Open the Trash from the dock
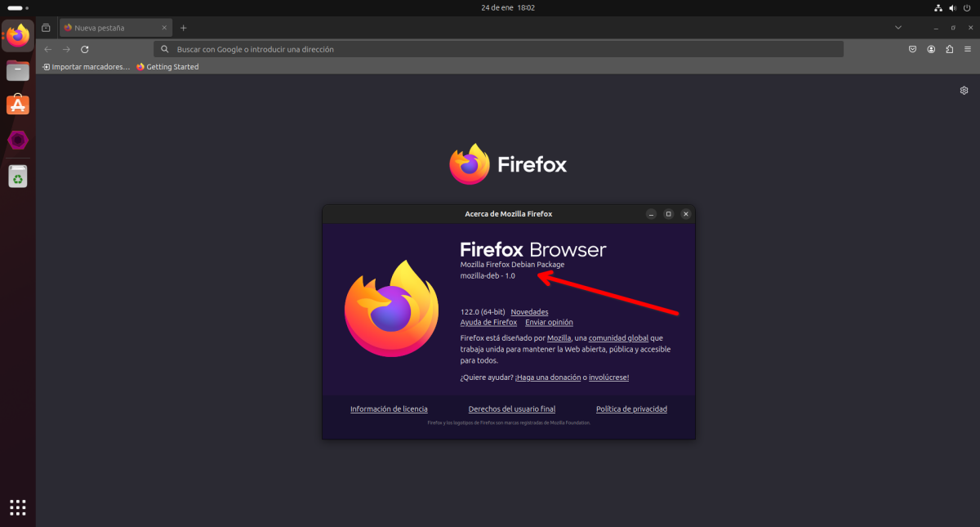 [18, 176]
